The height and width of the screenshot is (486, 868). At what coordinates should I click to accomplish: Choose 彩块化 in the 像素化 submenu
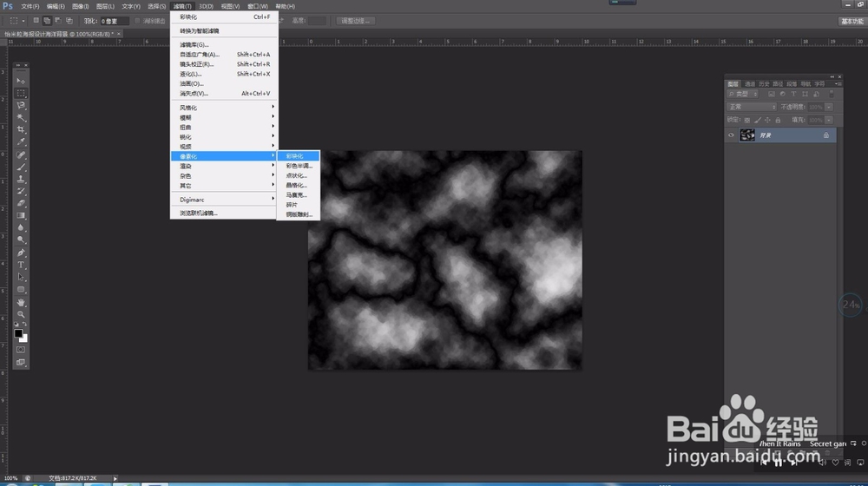[x=298, y=156]
